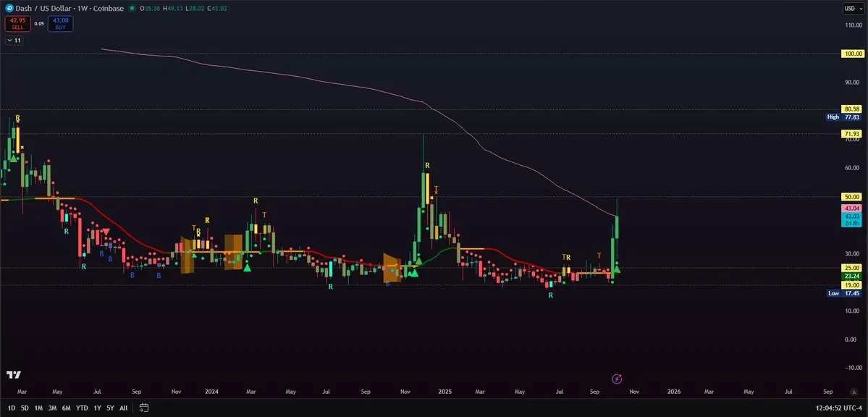Screen dimensions: 868x417
Task: Select the 6M time range
Action: tap(67, 408)
